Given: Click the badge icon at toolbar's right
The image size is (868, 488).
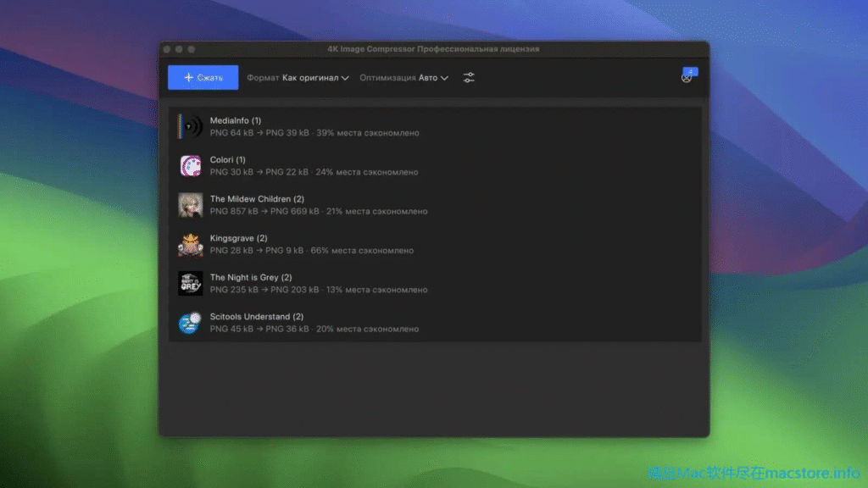Looking at the screenshot, I should click(x=687, y=76).
